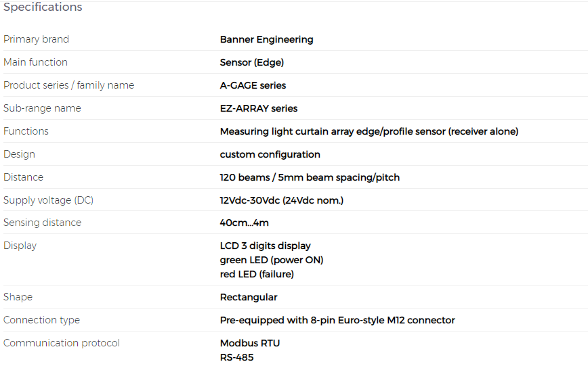
Task: Click the EZ-ARRAY series sub-range value
Action: point(259,109)
